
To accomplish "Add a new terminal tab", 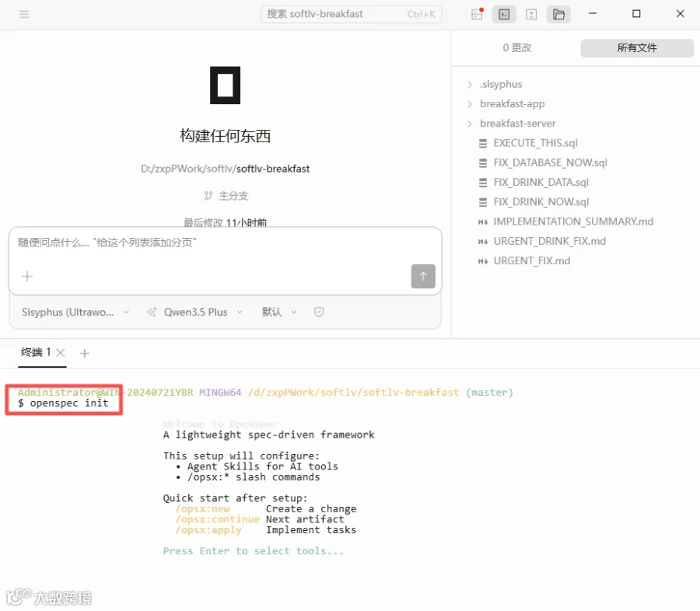I will [x=84, y=354].
